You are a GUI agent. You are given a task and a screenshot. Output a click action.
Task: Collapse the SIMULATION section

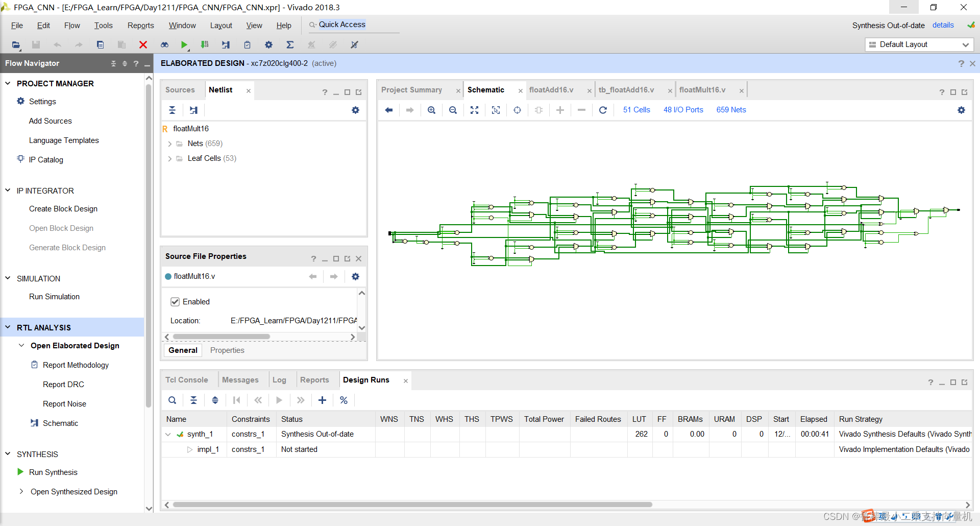click(8, 278)
